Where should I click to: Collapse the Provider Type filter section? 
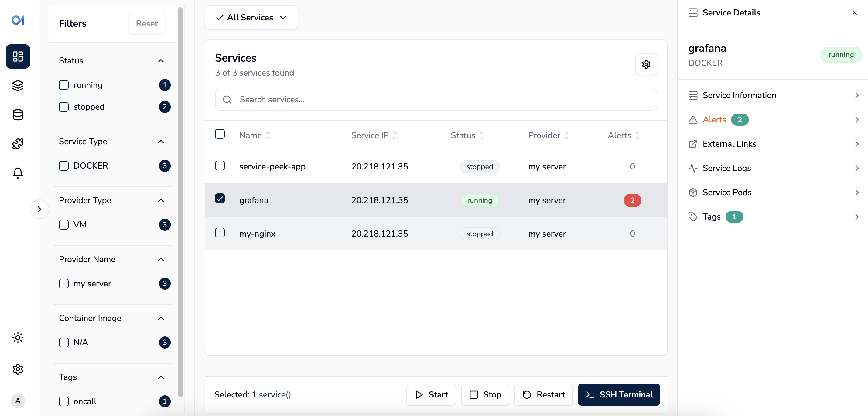[x=161, y=200]
